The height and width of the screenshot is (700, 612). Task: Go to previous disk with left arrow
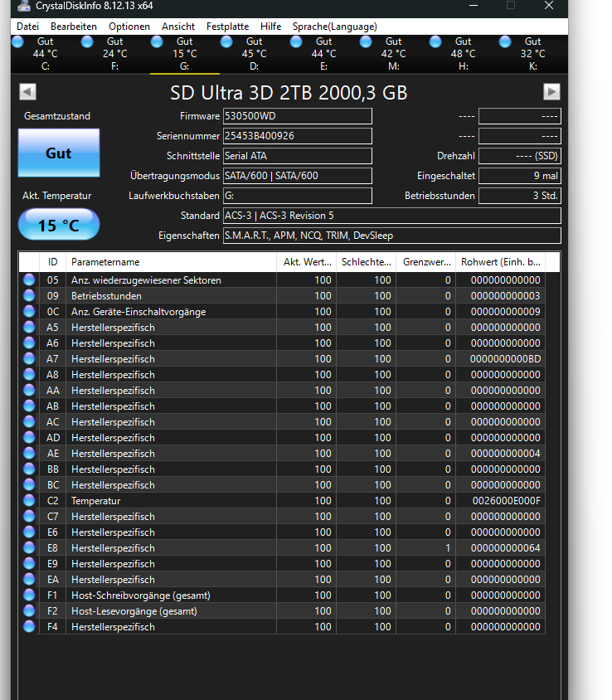click(27, 92)
